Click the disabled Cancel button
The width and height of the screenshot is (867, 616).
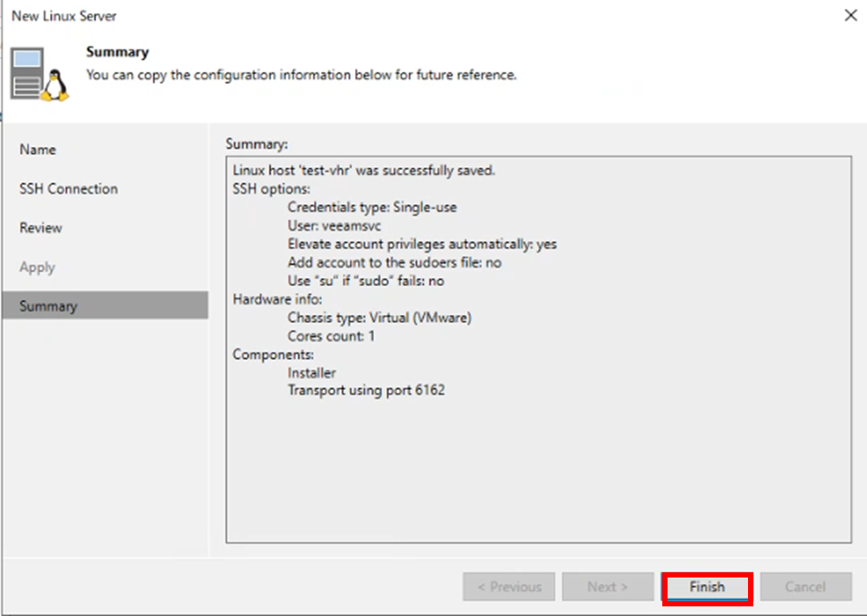click(x=806, y=587)
